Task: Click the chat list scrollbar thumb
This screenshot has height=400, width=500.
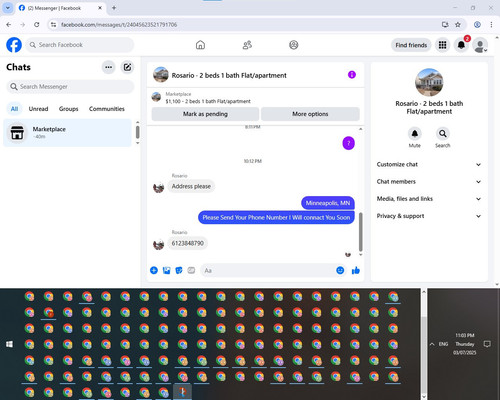Action: point(137,132)
